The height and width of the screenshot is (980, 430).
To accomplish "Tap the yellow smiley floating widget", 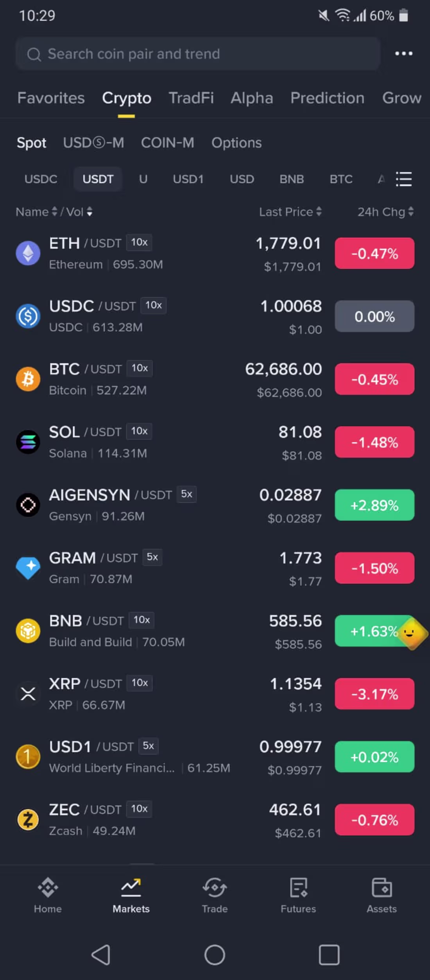I will [x=411, y=633].
